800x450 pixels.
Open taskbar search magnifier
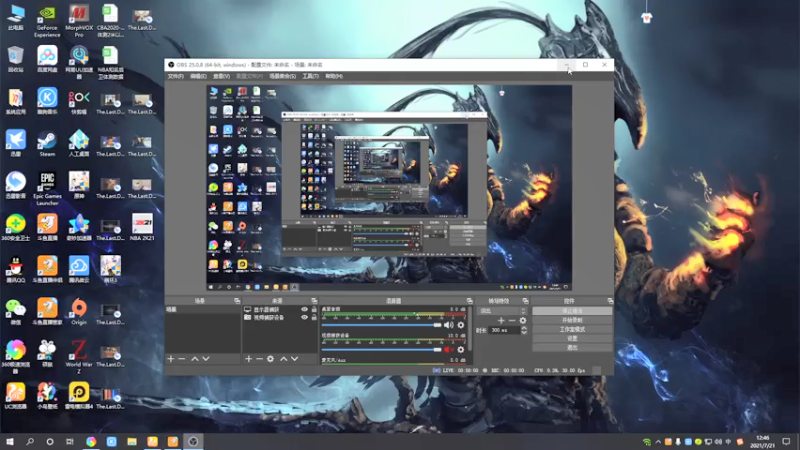(x=30, y=441)
